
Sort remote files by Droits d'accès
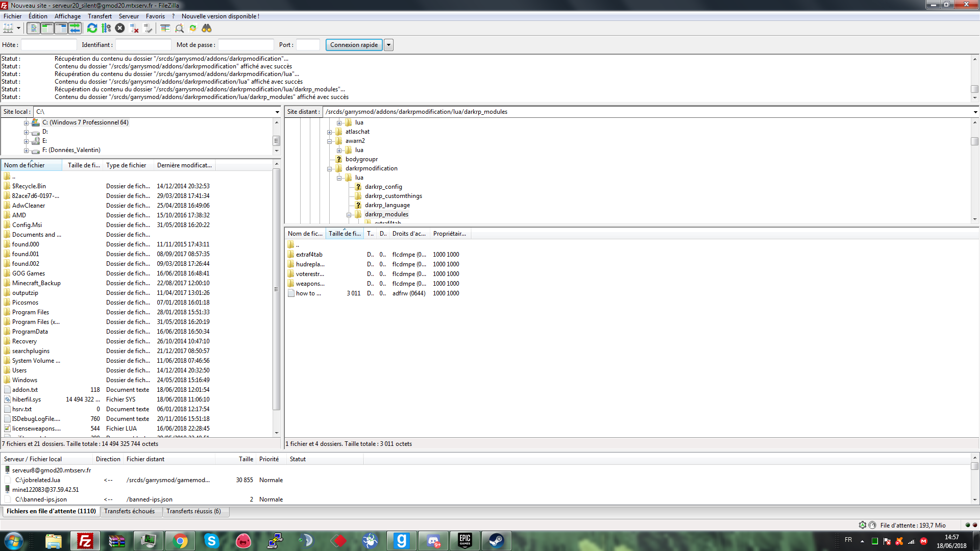tap(409, 234)
